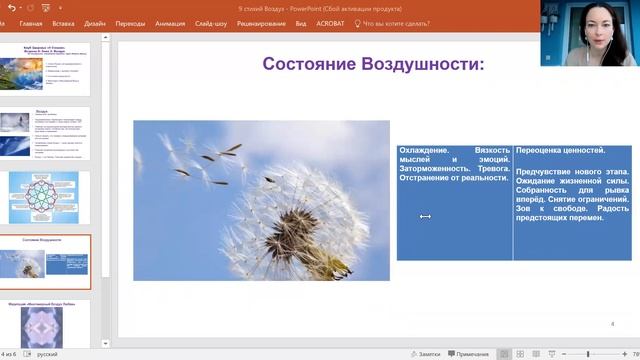The width and height of the screenshot is (640, 360).
Task: Open the Вставка ribbon tab
Action: click(63, 24)
